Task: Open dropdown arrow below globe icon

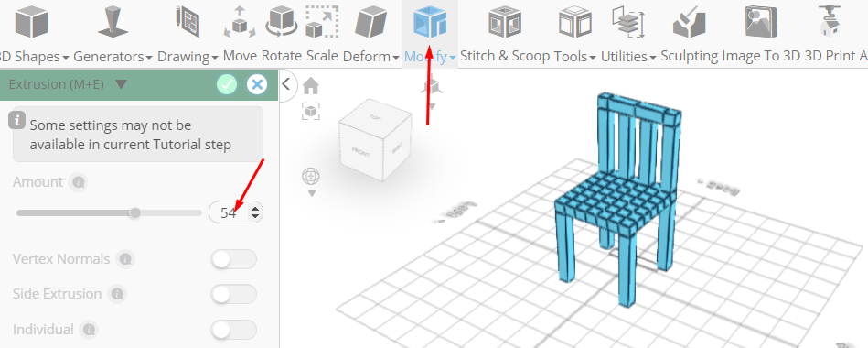Action: coord(312,194)
